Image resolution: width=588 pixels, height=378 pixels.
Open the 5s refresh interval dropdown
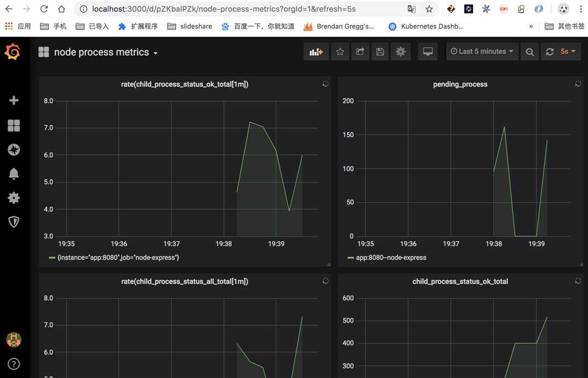pos(567,51)
